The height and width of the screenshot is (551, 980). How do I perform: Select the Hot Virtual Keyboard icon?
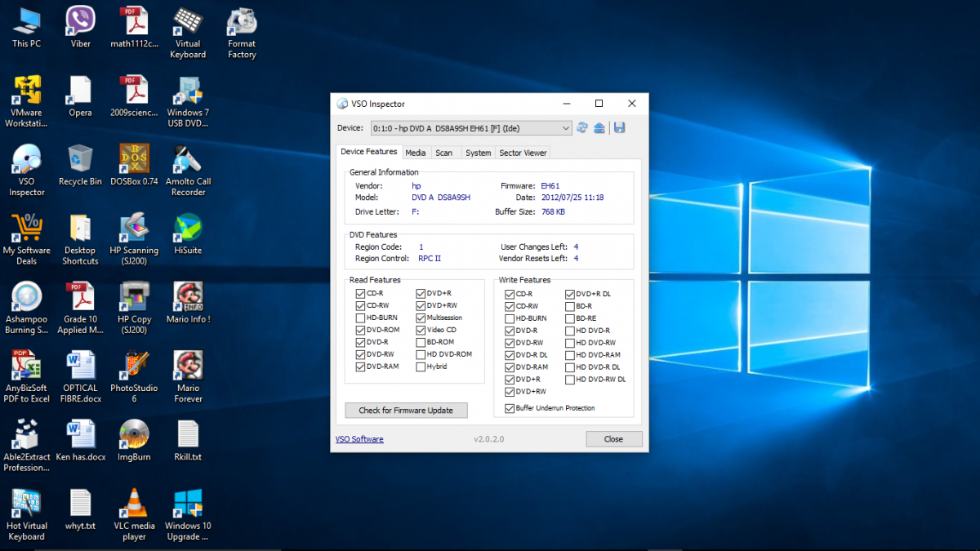(26, 515)
